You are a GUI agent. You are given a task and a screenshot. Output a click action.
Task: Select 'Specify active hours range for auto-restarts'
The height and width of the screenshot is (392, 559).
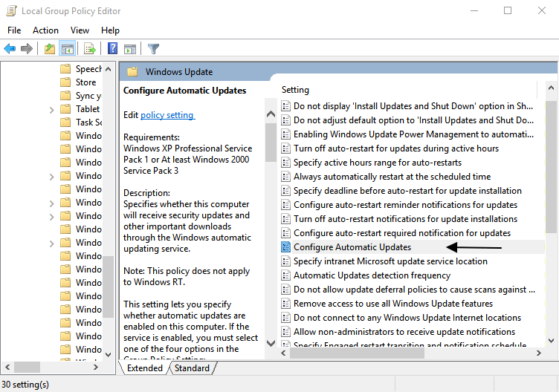click(378, 163)
